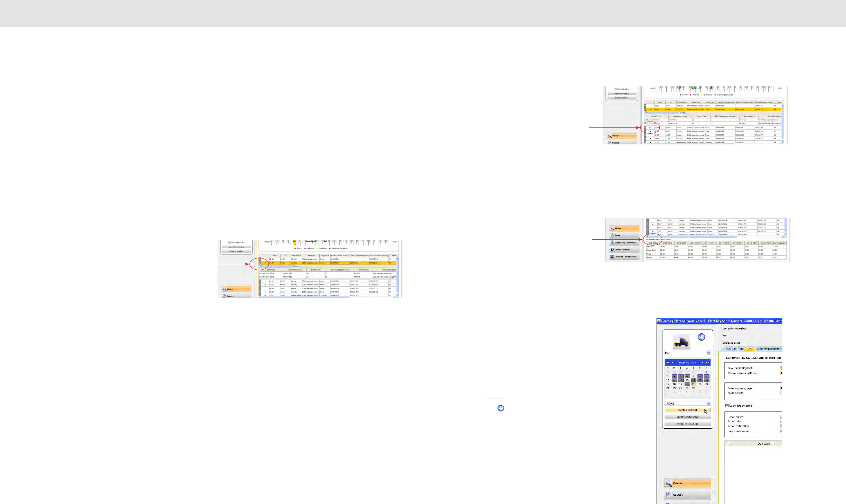The image size is (846, 504).
Task: Toggle the No defects detected checkbox
Action: [727, 406]
